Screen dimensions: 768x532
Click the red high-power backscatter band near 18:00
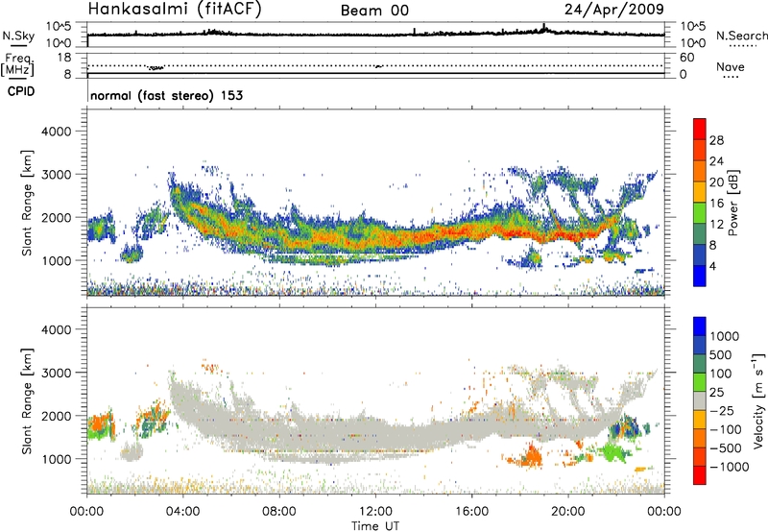tap(519, 231)
